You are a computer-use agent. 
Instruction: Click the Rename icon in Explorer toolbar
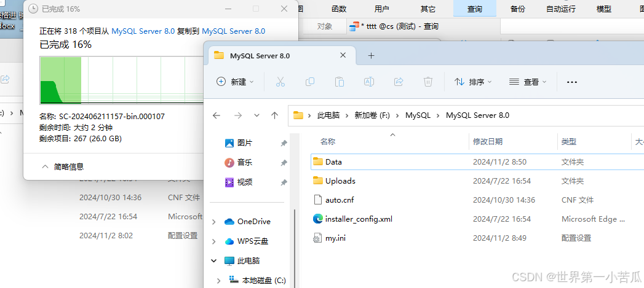pyautogui.click(x=369, y=82)
